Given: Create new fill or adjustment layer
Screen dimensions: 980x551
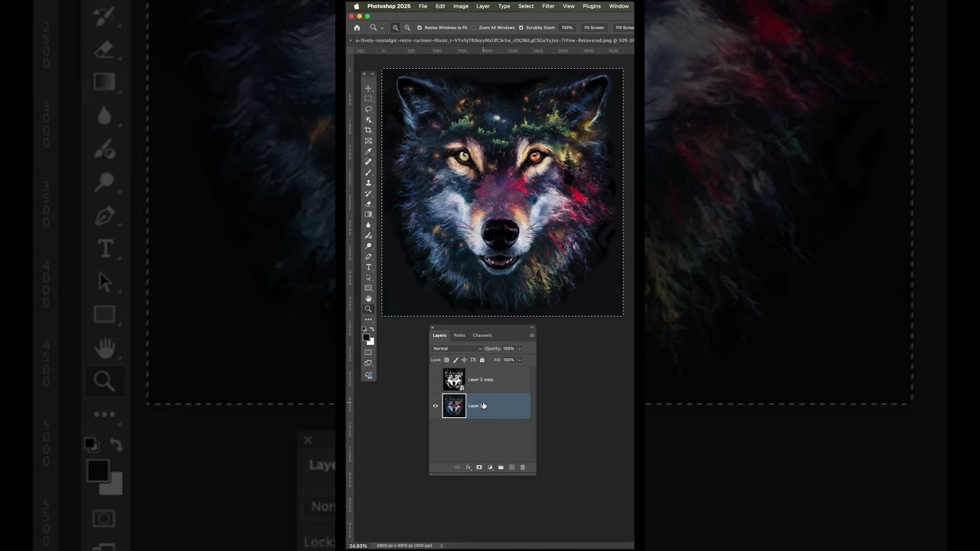Looking at the screenshot, I should tap(490, 468).
